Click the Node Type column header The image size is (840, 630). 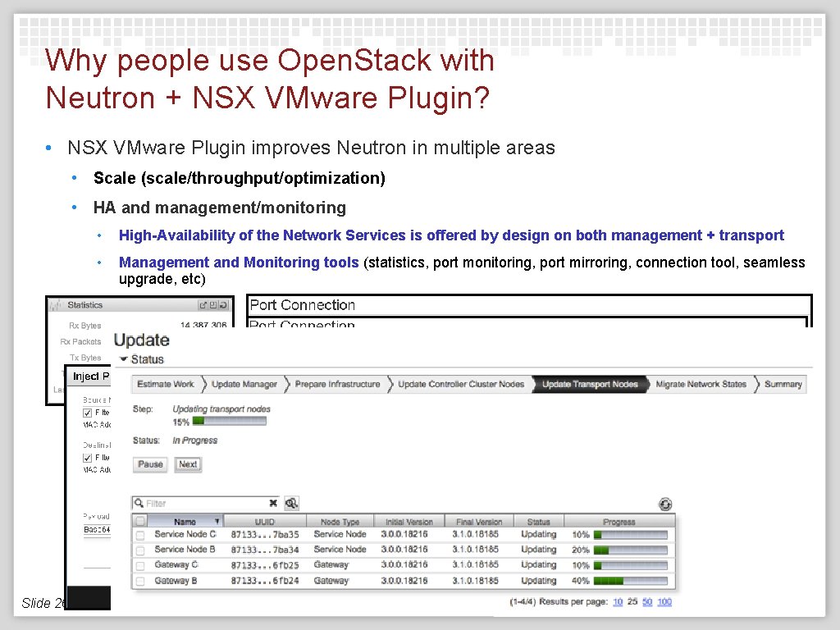click(340, 521)
